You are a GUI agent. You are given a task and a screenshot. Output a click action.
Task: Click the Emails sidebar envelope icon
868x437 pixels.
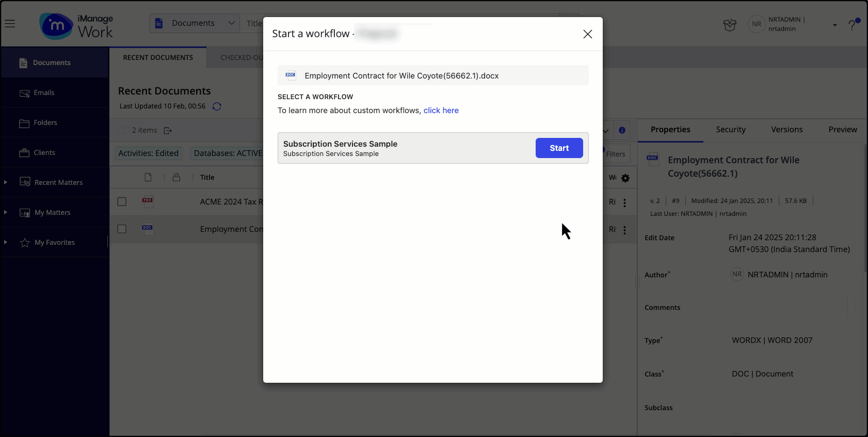pos(24,93)
